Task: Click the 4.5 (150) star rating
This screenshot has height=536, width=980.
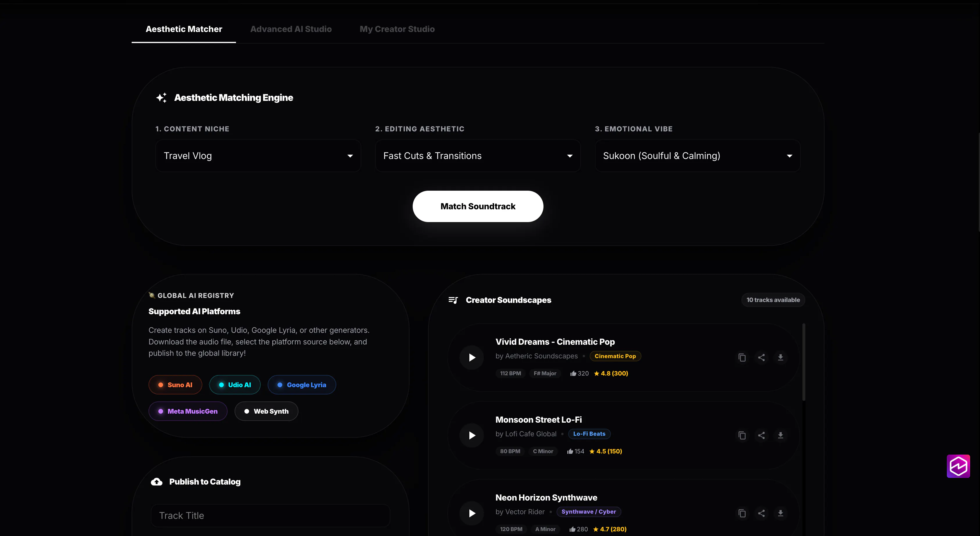Action: pos(606,451)
